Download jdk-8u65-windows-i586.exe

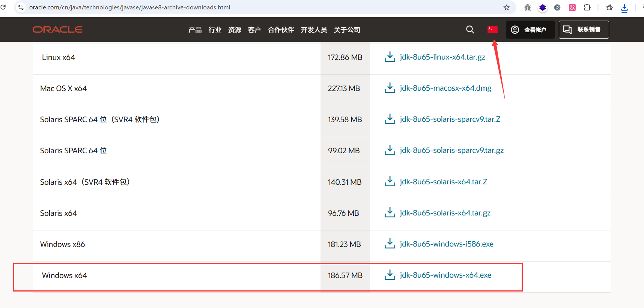pyautogui.click(x=447, y=244)
